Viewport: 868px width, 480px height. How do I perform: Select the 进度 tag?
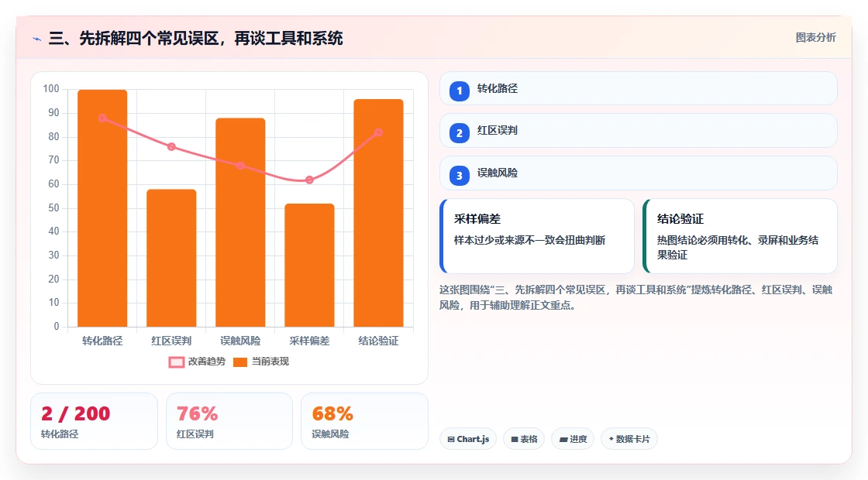pyautogui.click(x=573, y=439)
